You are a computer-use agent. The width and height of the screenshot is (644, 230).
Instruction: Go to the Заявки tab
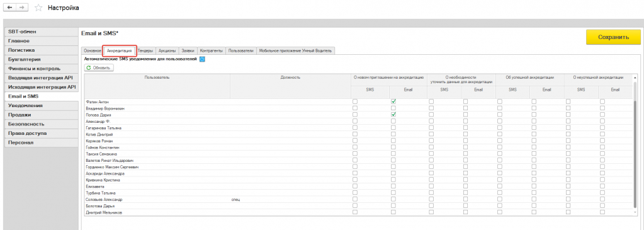[188, 50]
